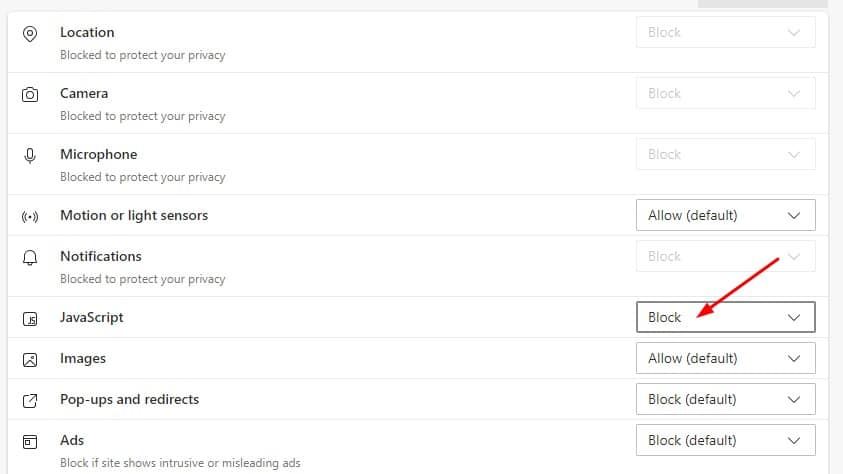Click the disabled Notifications Block dropdown
This screenshot has width=843, height=474.
[x=725, y=256]
